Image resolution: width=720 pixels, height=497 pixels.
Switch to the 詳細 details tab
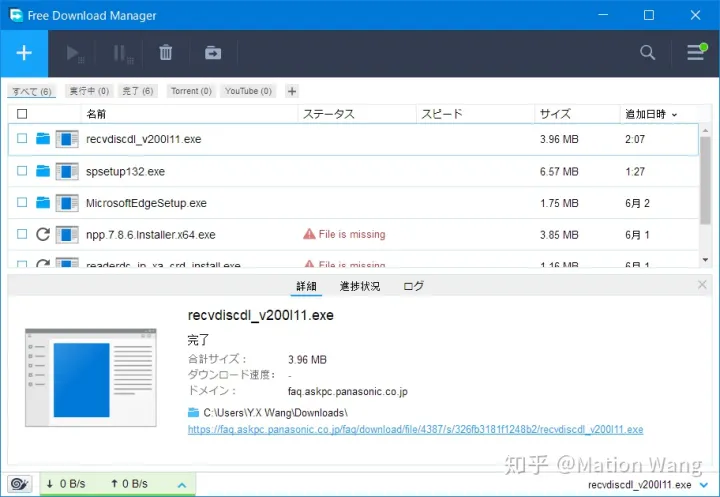pos(306,286)
